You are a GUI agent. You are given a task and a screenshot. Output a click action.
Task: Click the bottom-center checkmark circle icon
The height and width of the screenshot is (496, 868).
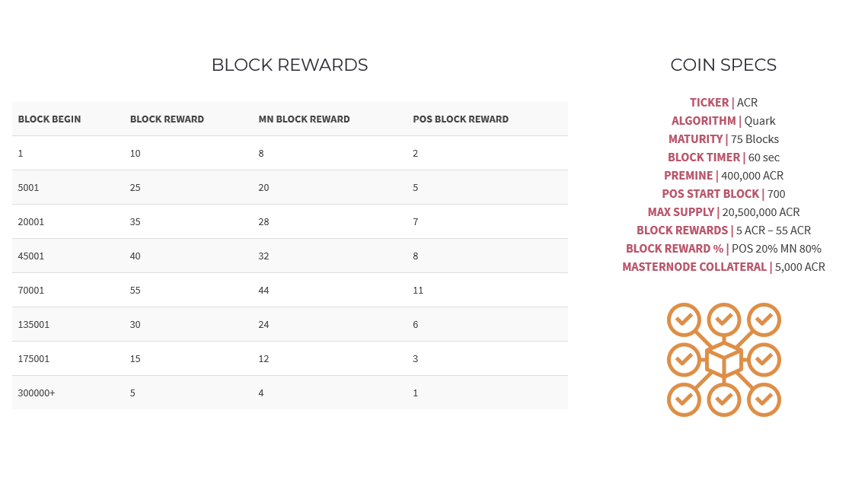[x=724, y=400]
